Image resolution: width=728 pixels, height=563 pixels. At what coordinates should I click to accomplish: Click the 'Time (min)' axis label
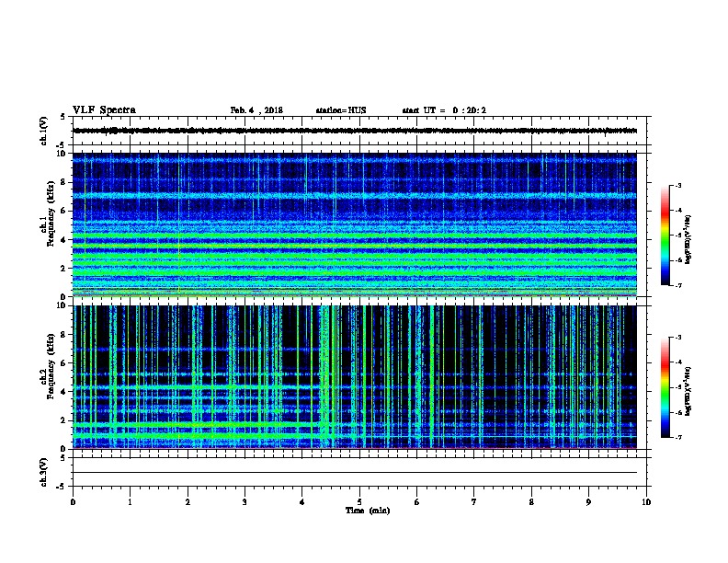pyautogui.click(x=368, y=511)
